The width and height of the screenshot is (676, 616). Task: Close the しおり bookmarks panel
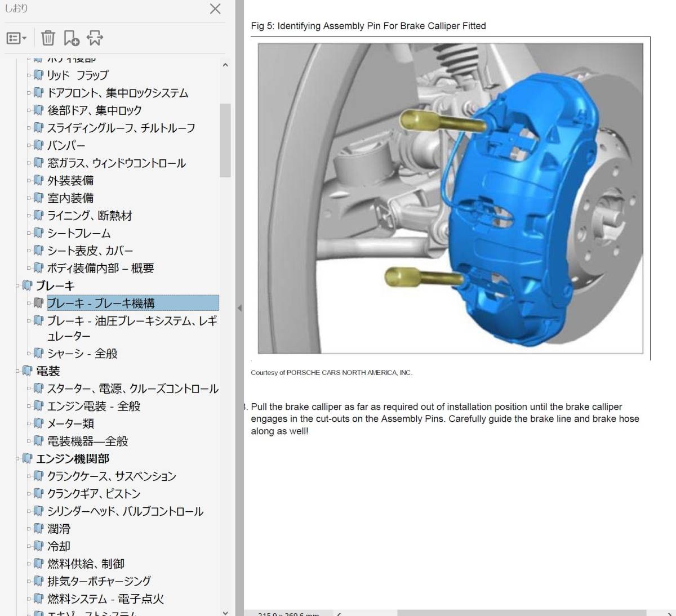click(x=215, y=9)
